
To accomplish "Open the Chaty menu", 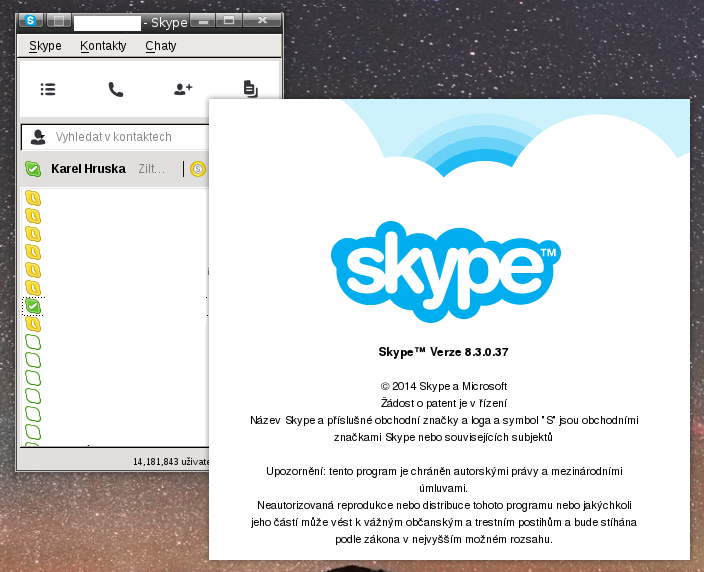I will 161,46.
